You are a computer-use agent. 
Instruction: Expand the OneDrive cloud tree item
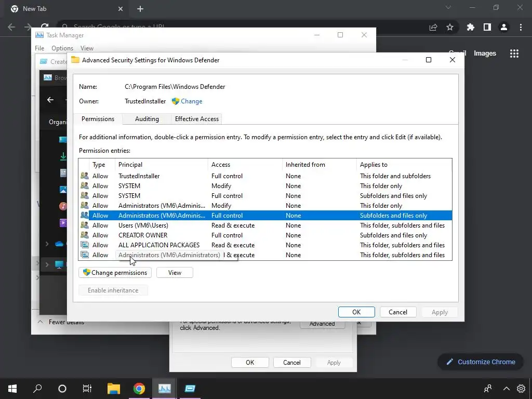47,244
